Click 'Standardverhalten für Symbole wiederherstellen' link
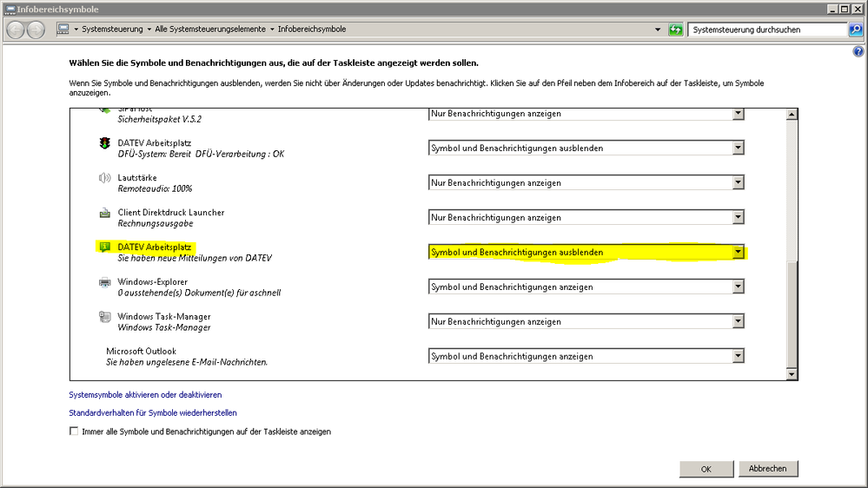 click(153, 413)
